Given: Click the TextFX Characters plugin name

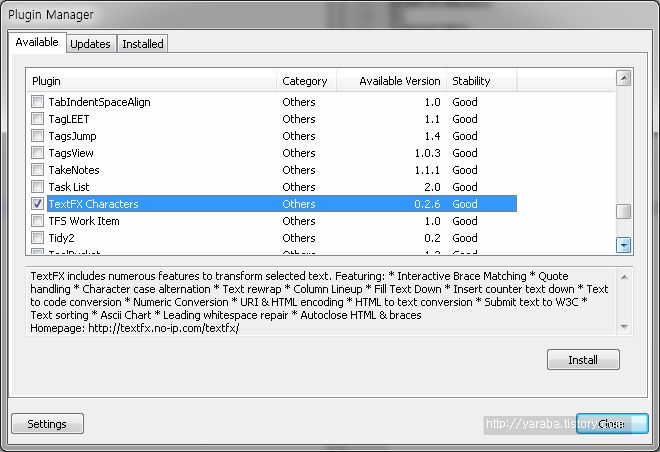Looking at the screenshot, I should point(93,204).
